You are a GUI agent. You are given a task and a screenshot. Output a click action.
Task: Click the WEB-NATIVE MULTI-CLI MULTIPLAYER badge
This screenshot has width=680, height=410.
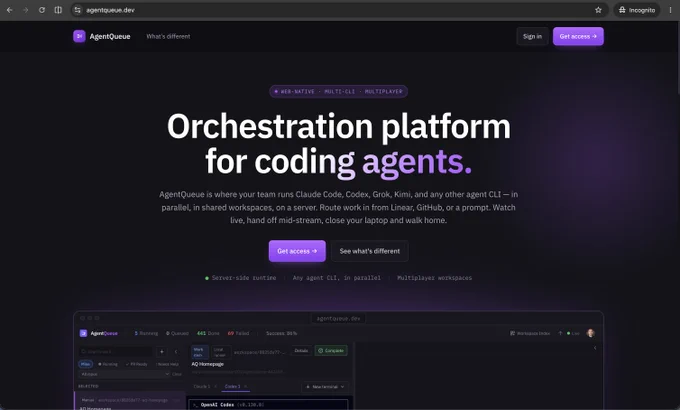click(x=338, y=92)
